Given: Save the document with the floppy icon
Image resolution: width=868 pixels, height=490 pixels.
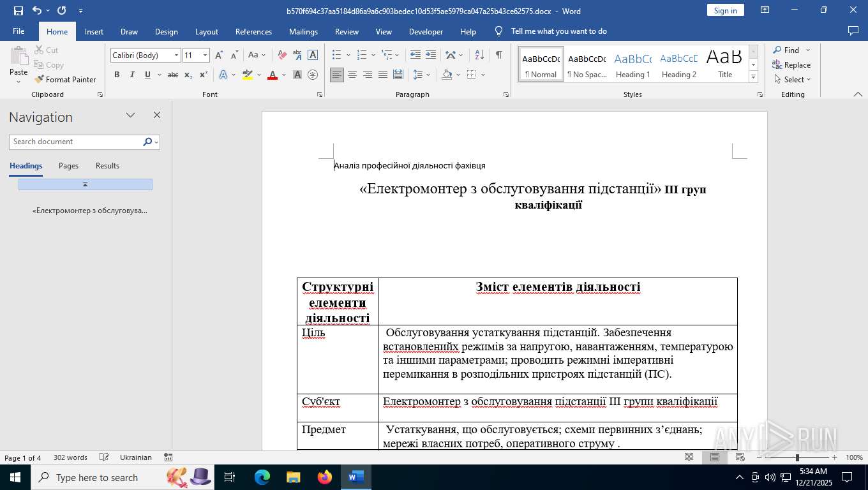Looking at the screenshot, I should 19,11.
